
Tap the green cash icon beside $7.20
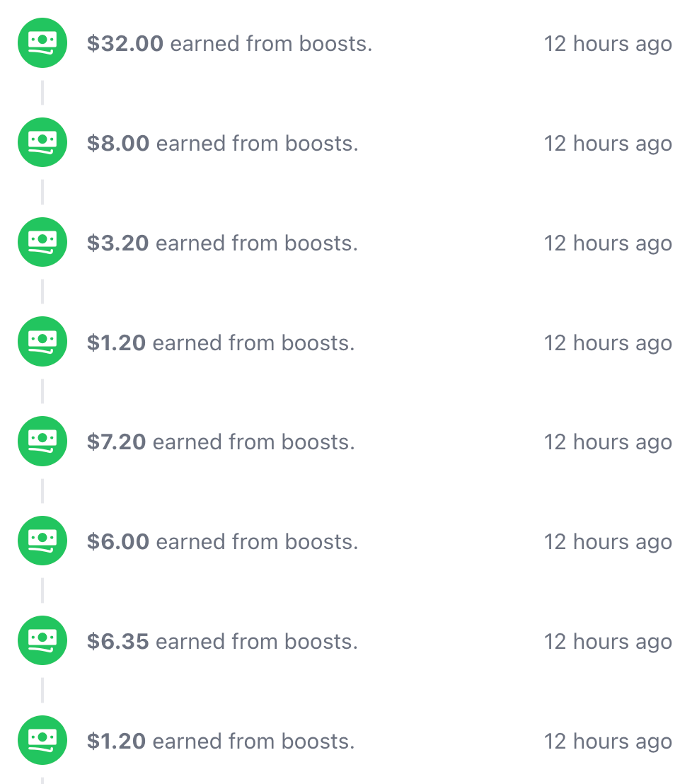click(42, 442)
